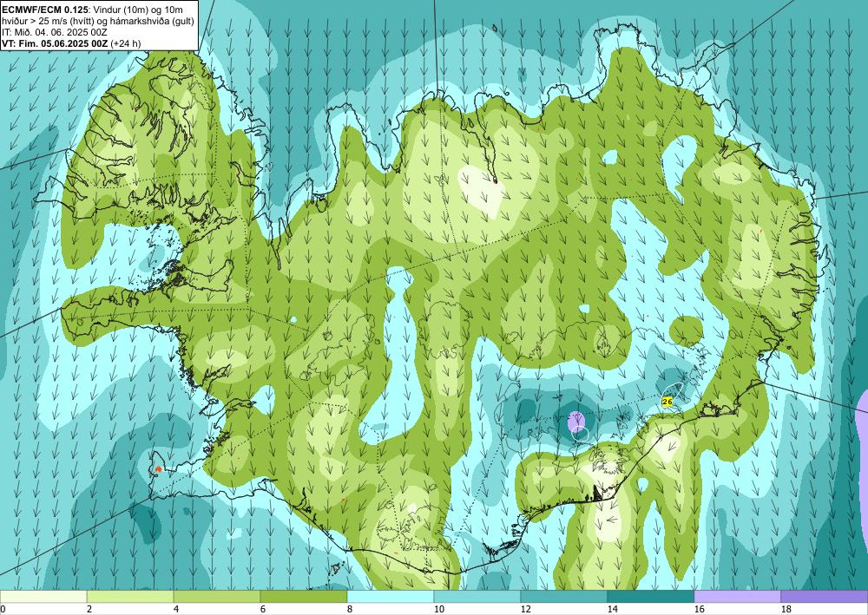
Task: Click the "12" scale label
Action: tap(525, 609)
